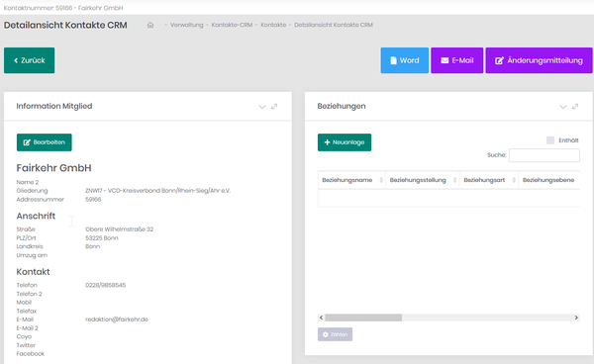Image resolution: width=594 pixels, height=364 pixels.
Task: Click Addressnummer value 59166
Action: [93, 200]
